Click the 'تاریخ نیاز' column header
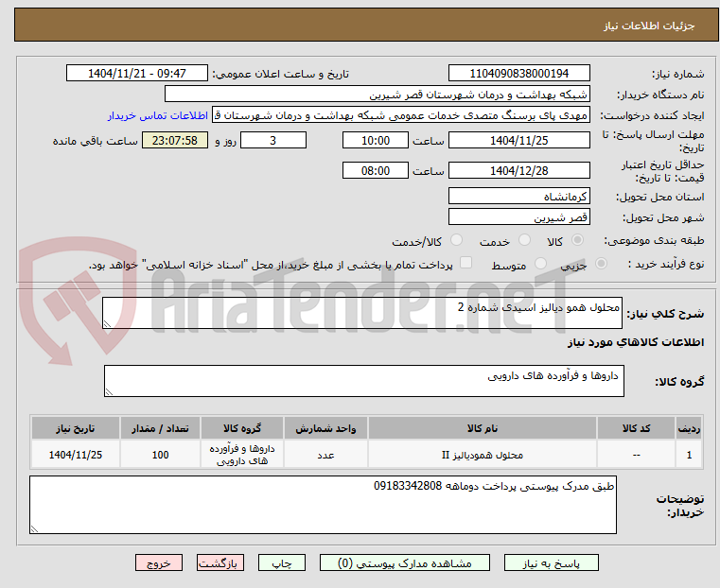720x588 pixels. 76,428
